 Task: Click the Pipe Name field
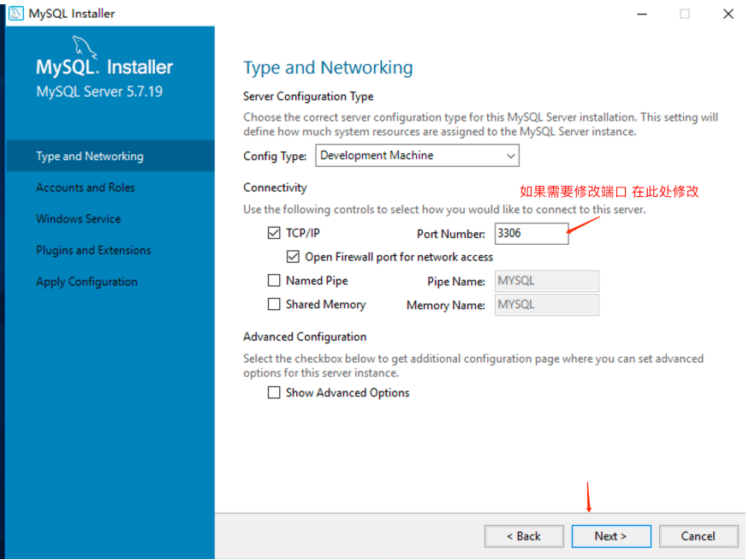tap(546, 281)
